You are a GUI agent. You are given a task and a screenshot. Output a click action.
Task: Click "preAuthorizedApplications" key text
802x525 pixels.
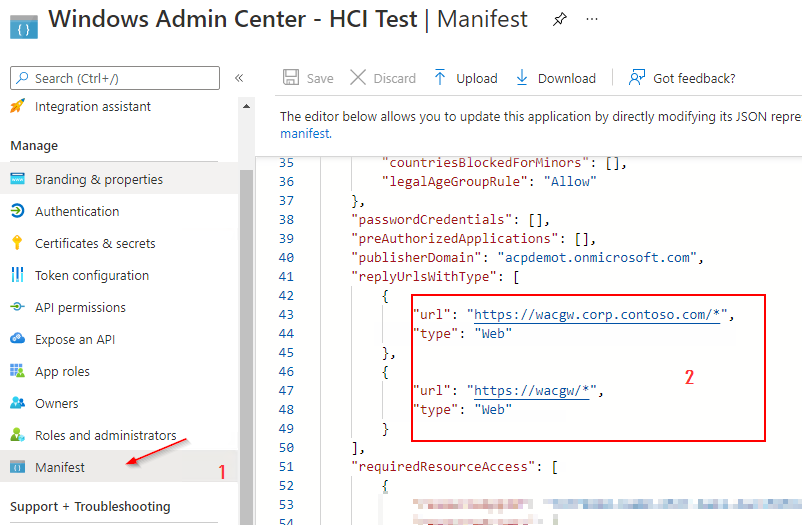tap(455, 239)
